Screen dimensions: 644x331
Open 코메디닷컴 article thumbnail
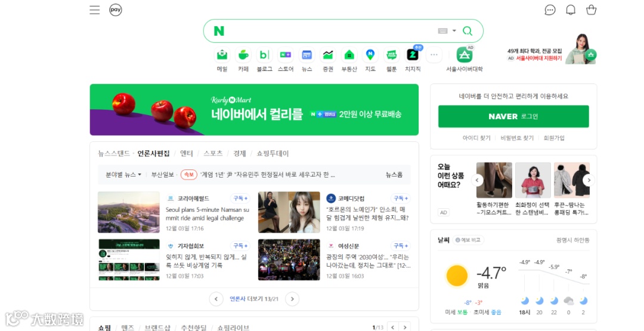(289, 212)
